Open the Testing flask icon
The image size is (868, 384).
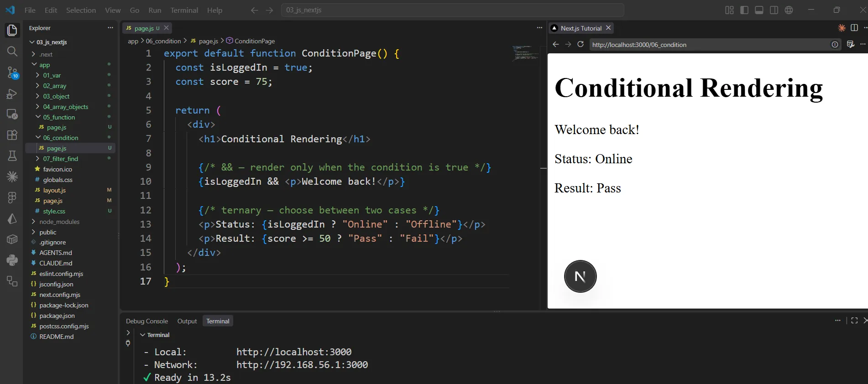click(12, 156)
